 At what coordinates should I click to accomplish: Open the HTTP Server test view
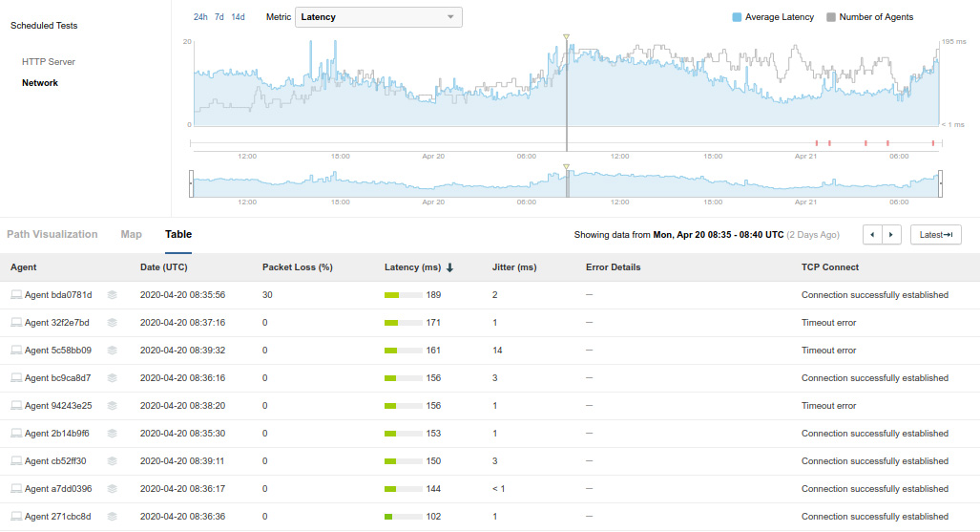coord(49,62)
